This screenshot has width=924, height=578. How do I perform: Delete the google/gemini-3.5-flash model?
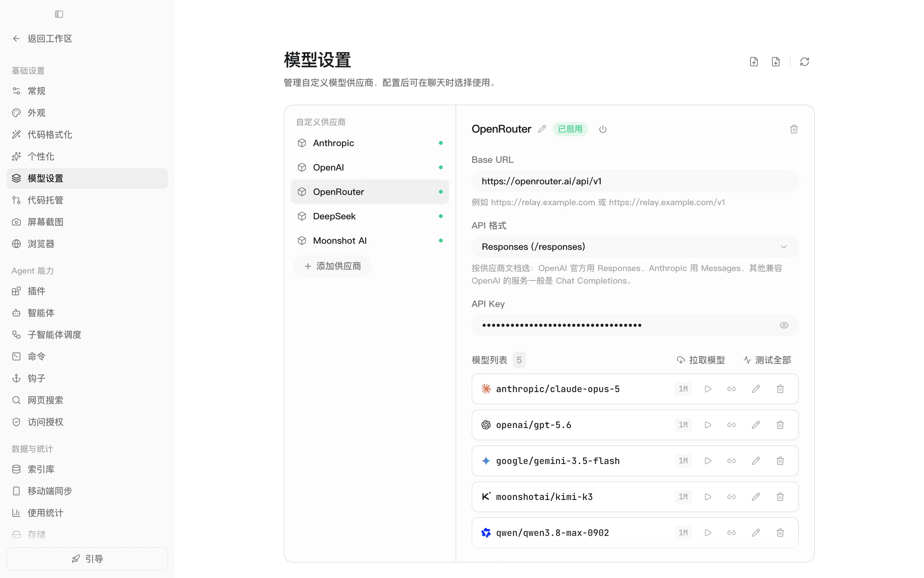coord(780,461)
